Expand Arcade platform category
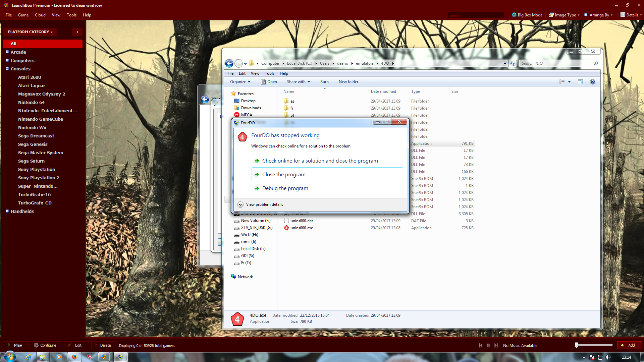This screenshot has width=644, height=362. (x=7, y=52)
